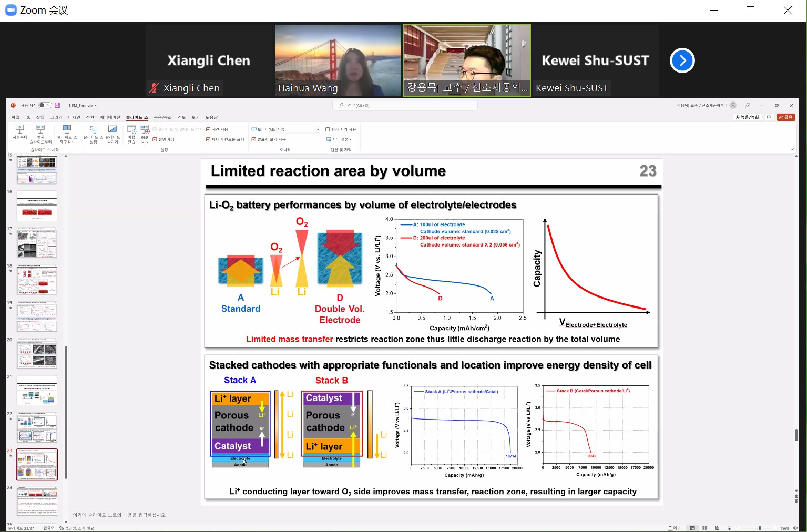Click the Rehearse Timings (예행 연습) icon
The width and height of the screenshot is (807, 532).
click(x=131, y=134)
